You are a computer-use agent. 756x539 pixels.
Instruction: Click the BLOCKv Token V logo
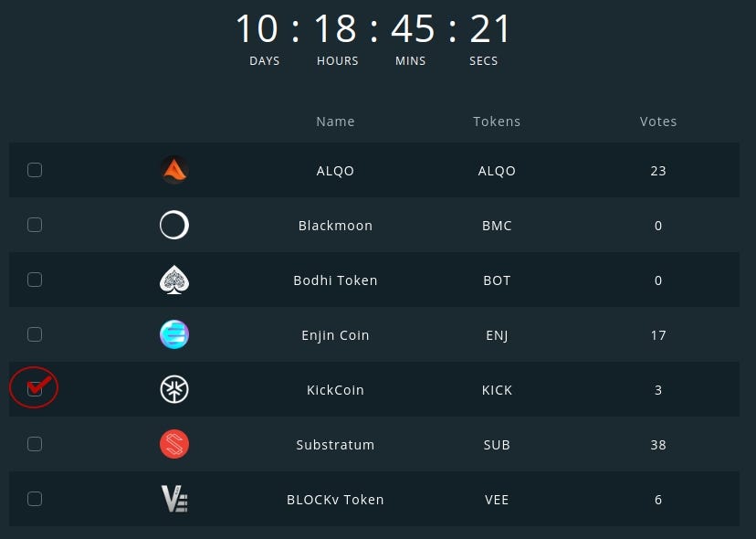point(174,499)
